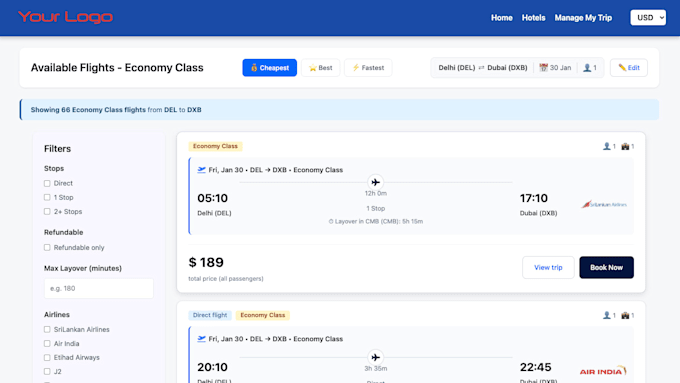Click the Showing 66 Economy Class flights banner
Screen dimensions: 680x383
340,110
